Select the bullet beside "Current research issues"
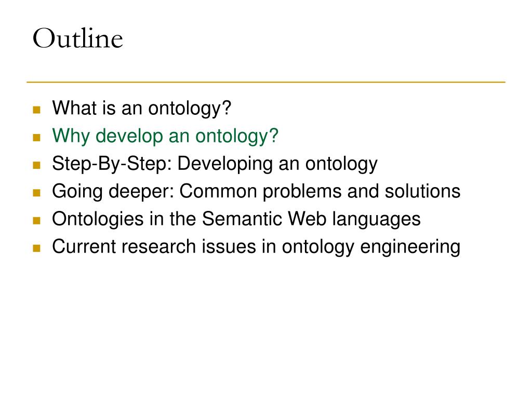 (x=37, y=248)
